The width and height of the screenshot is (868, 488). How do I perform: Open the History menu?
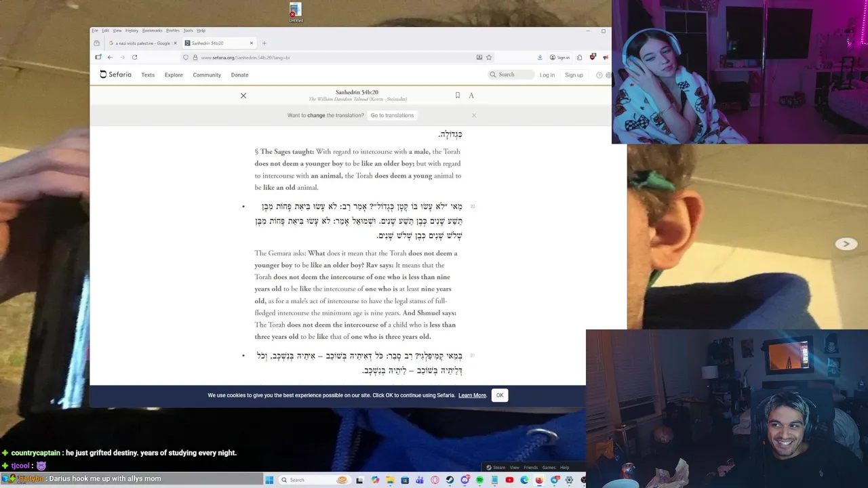point(132,30)
